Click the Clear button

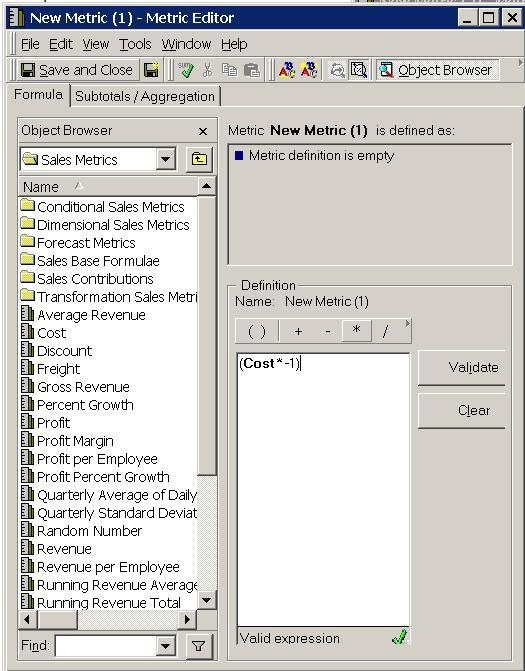pyautogui.click(x=462, y=410)
